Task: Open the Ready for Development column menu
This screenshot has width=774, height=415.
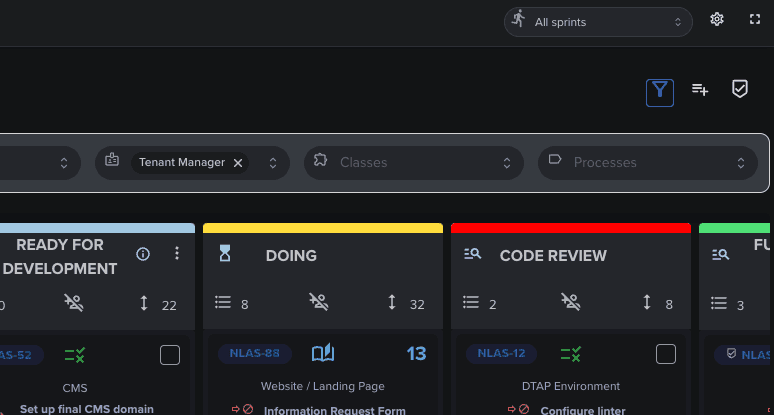Action: 177,254
